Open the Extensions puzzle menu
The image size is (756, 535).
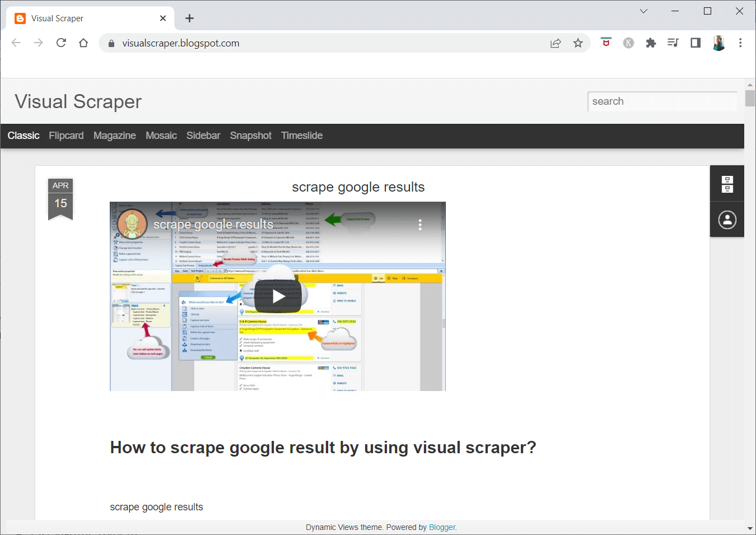click(651, 43)
